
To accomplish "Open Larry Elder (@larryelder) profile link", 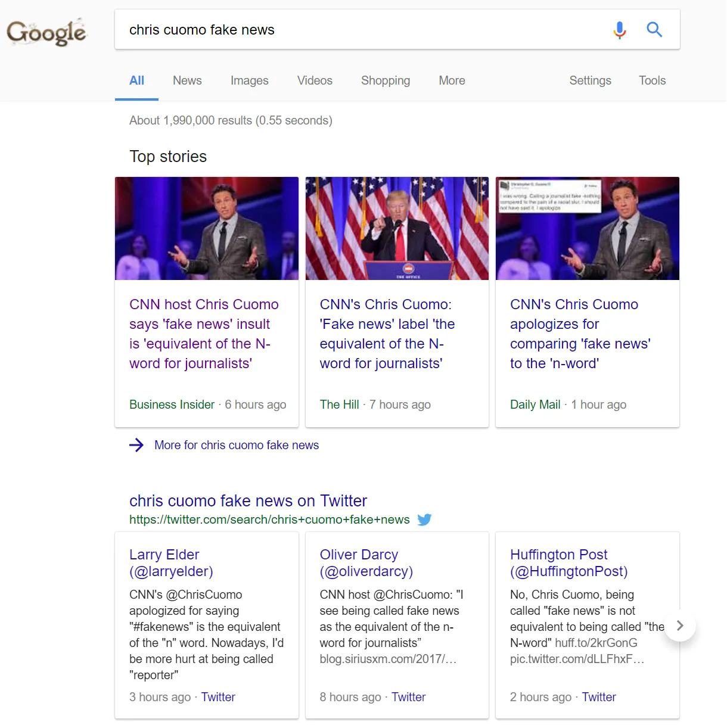I will click(x=171, y=563).
